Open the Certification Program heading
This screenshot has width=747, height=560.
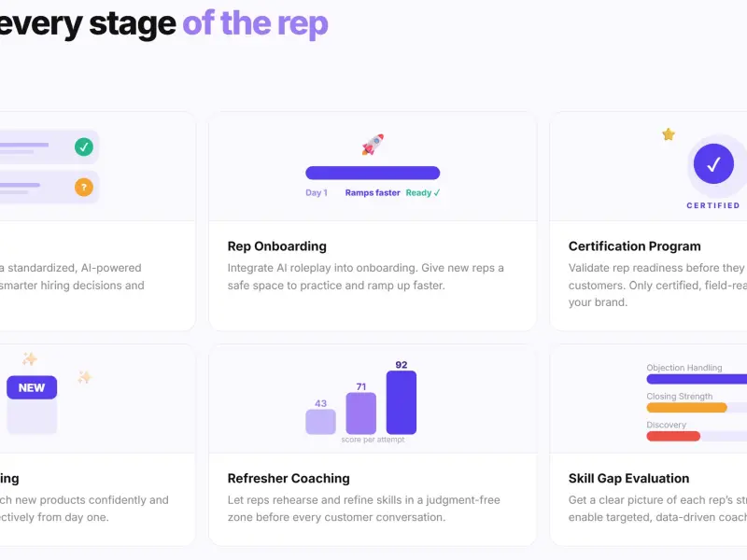pos(635,246)
